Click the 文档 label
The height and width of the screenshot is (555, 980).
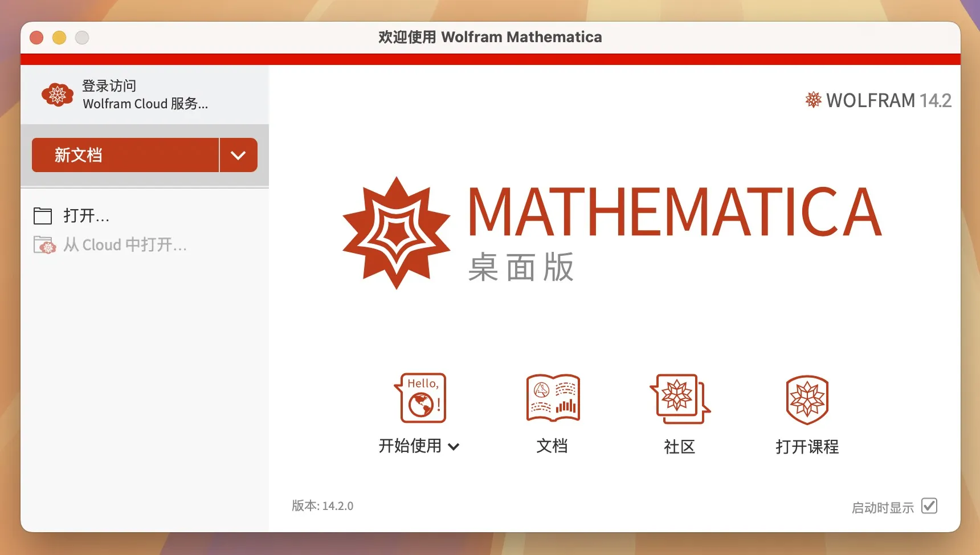point(552,446)
